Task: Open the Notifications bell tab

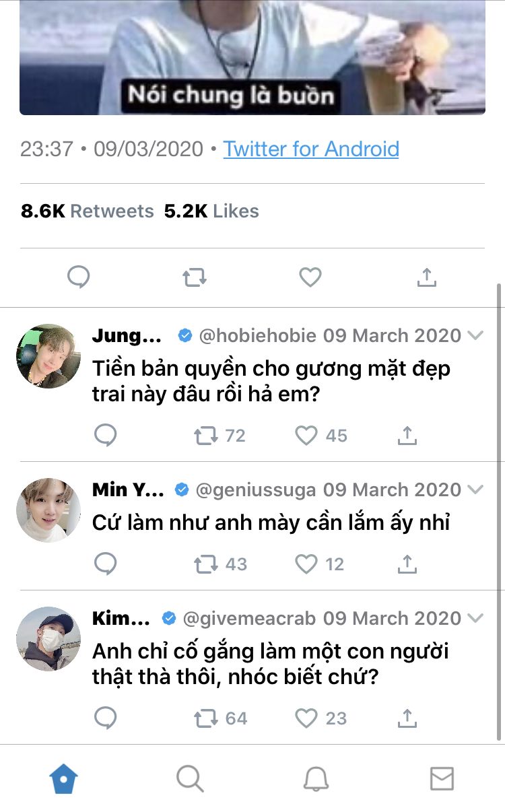Action: (316, 780)
